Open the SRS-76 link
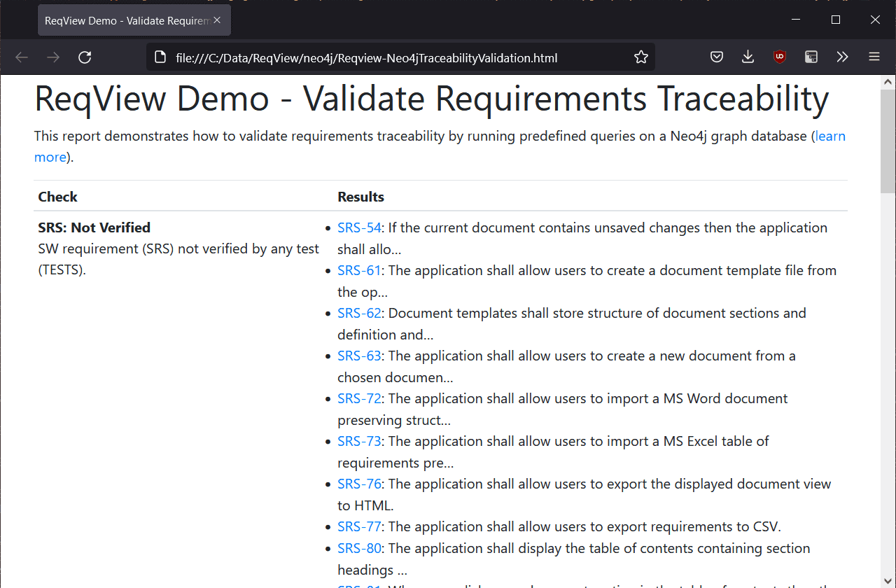Screen dimensions: 896x588 coord(359,484)
